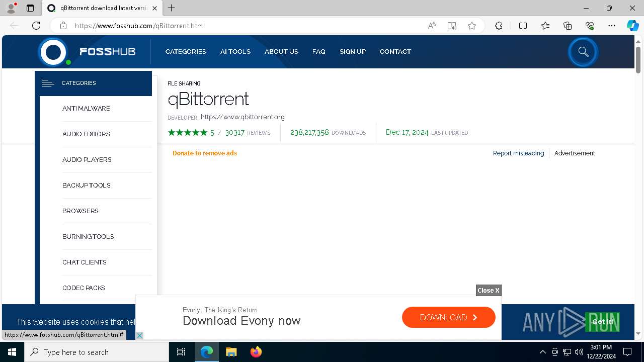
Task: Open FAQ navigation item
Action: (x=318, y=52)
